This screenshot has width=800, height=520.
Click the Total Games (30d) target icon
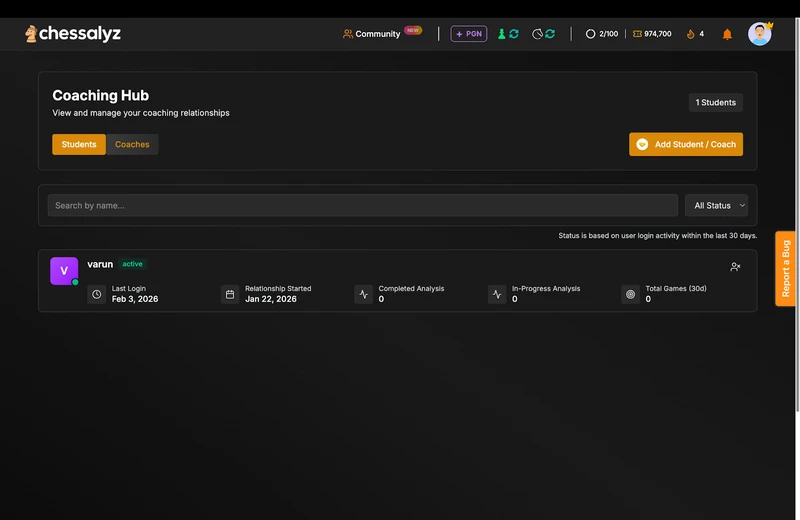coord(631,294)
